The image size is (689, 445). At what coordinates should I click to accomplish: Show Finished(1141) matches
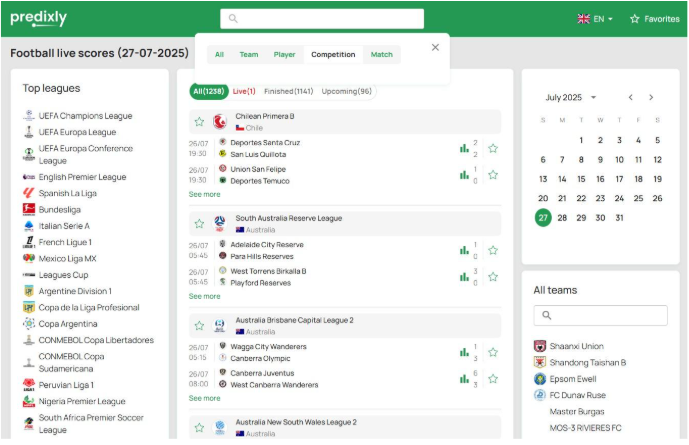pos(288,91)
